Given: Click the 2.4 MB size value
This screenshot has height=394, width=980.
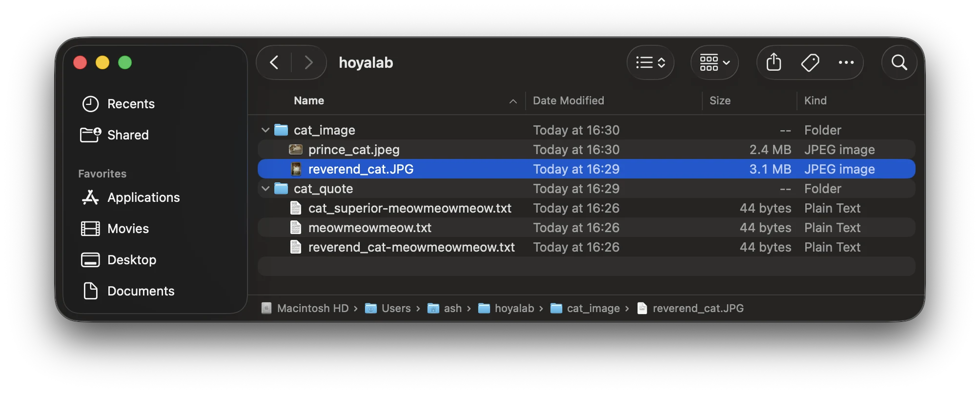Looking at the screenshot, I should click(x=770, y=150).
